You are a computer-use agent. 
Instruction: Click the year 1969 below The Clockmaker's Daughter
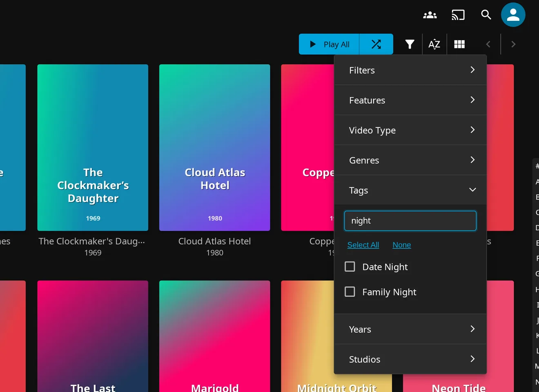[x=93, y=253]
